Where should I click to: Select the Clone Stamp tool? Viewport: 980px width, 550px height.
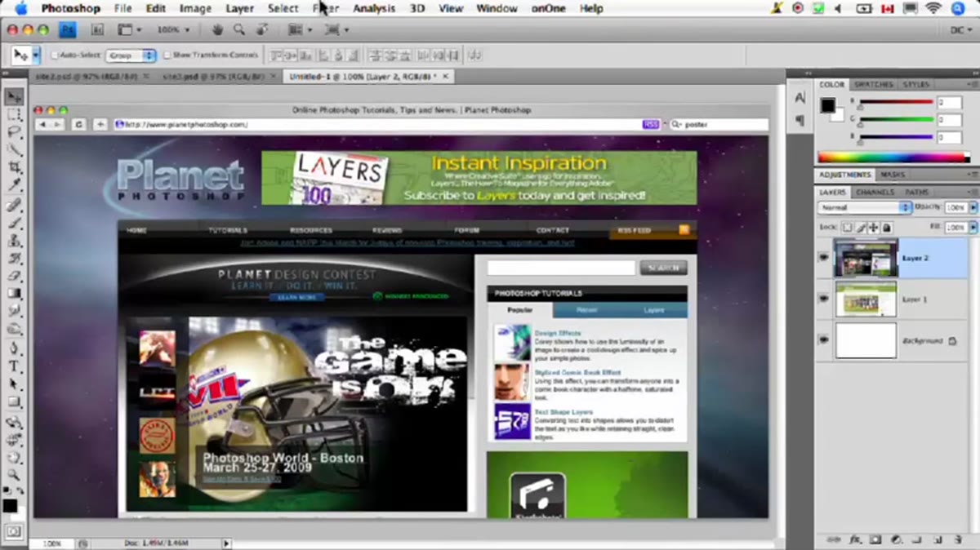[x=14, y=241]
